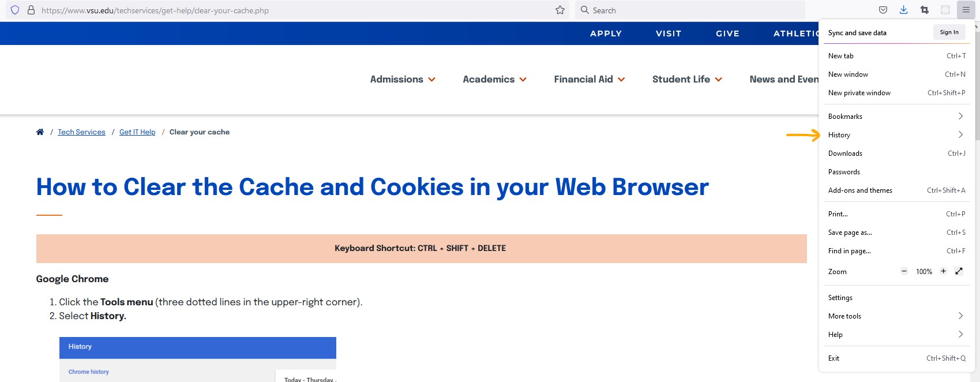Open the History submenu

896,134
